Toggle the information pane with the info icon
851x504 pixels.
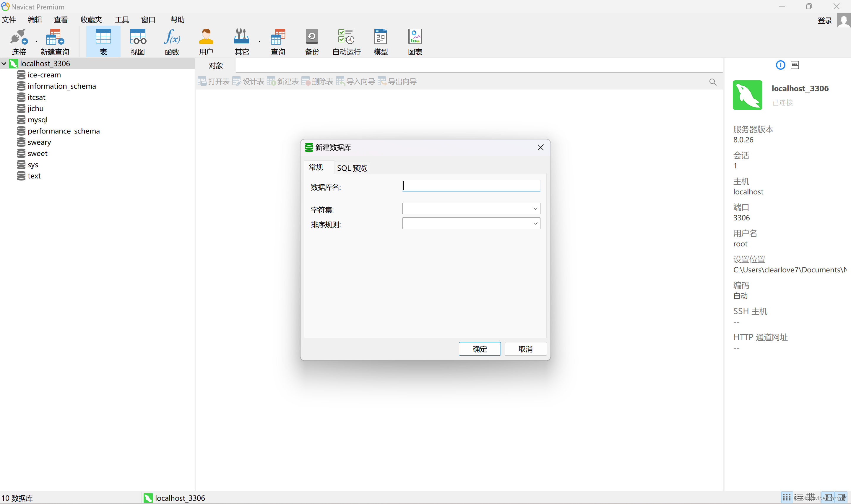point(780,65)
